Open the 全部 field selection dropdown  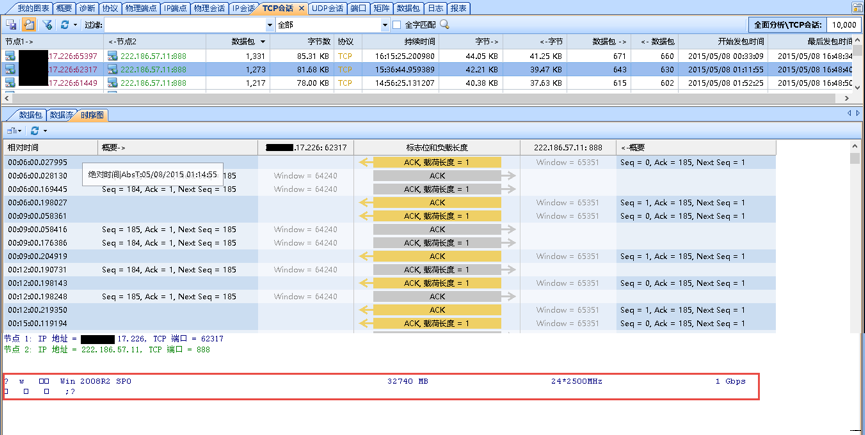tap(383, 24)
